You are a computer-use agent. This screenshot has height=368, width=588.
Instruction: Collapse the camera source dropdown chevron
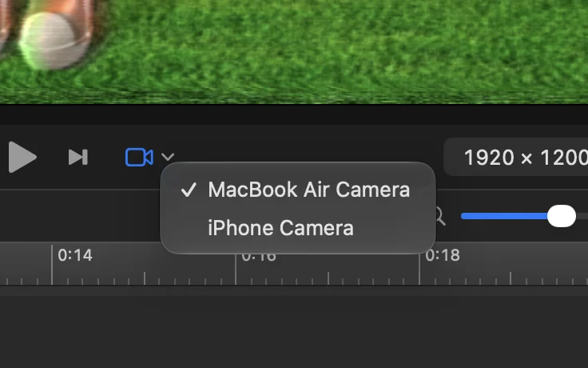(x=168, y=156)
